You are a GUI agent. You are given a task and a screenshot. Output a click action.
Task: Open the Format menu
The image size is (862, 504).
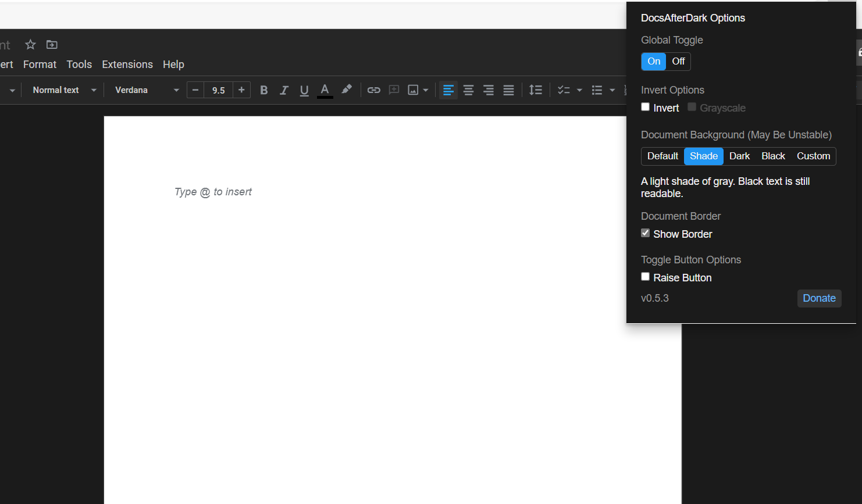click(x=40, y=65)
